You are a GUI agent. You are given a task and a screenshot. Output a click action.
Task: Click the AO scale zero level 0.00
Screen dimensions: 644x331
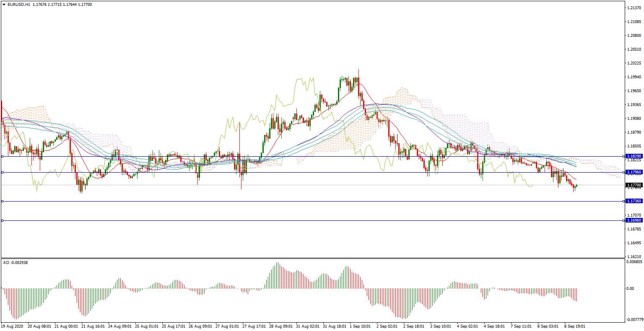(x=630, y=289)
